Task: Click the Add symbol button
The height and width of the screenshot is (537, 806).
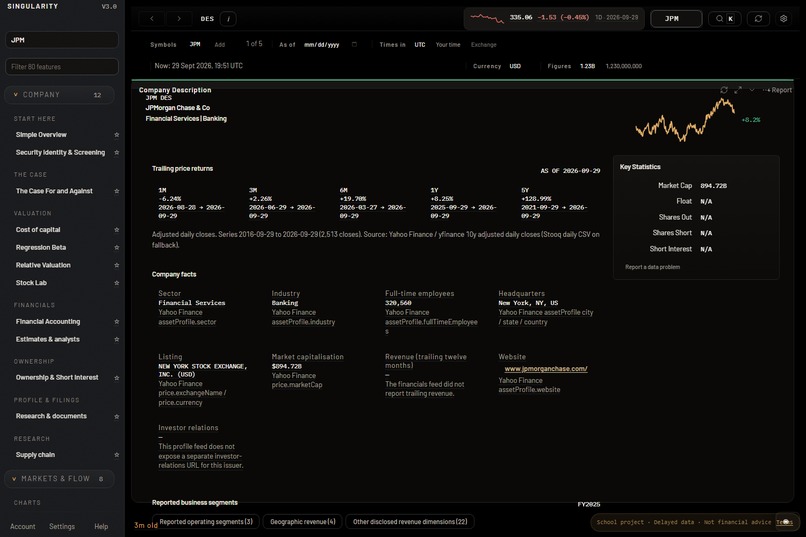Action: 219,45
